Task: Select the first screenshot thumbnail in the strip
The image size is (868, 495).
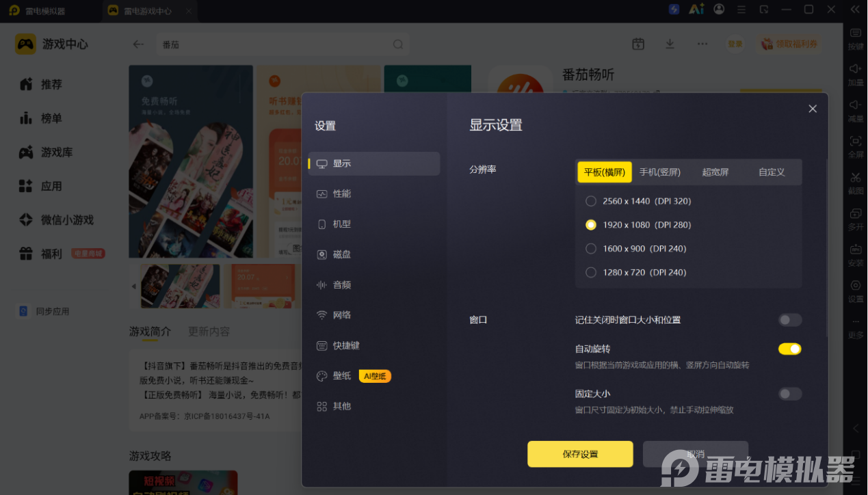Action: click(x=180, y=286)
